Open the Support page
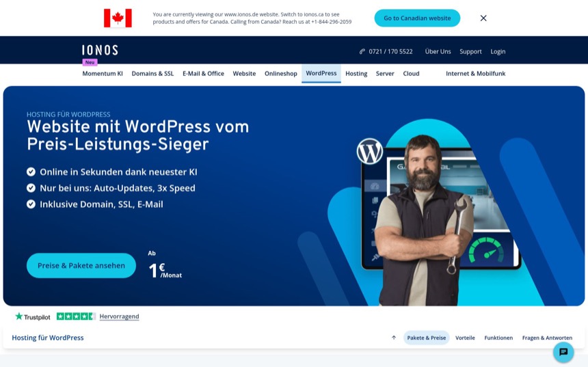The height and width of the screenshot is (367, 588). 470,52
